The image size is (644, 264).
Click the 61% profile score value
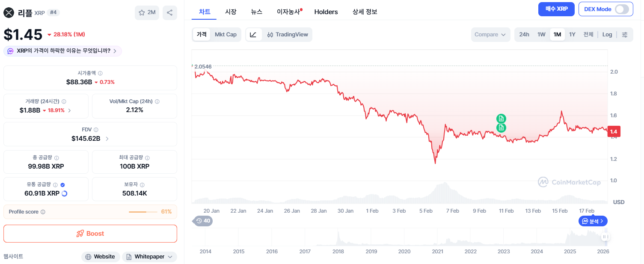point(166,212)
